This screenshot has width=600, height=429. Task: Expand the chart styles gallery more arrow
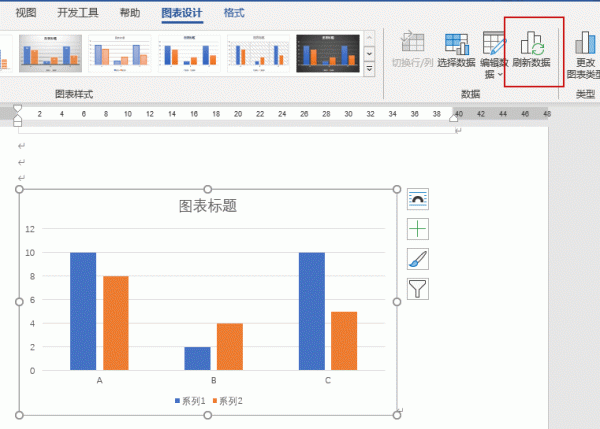coord(371,68)
